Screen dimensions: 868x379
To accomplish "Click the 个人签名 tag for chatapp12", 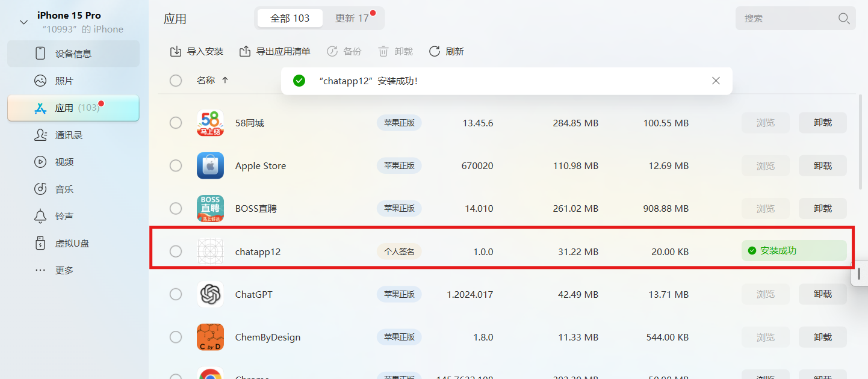I will pyautogui.click(x=399, y=251).
